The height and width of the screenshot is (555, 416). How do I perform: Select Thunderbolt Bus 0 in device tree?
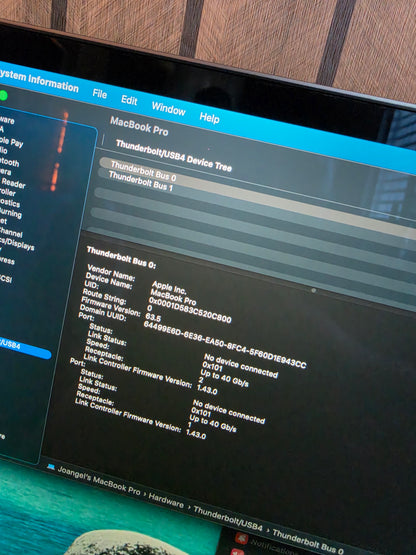point(143,170)
